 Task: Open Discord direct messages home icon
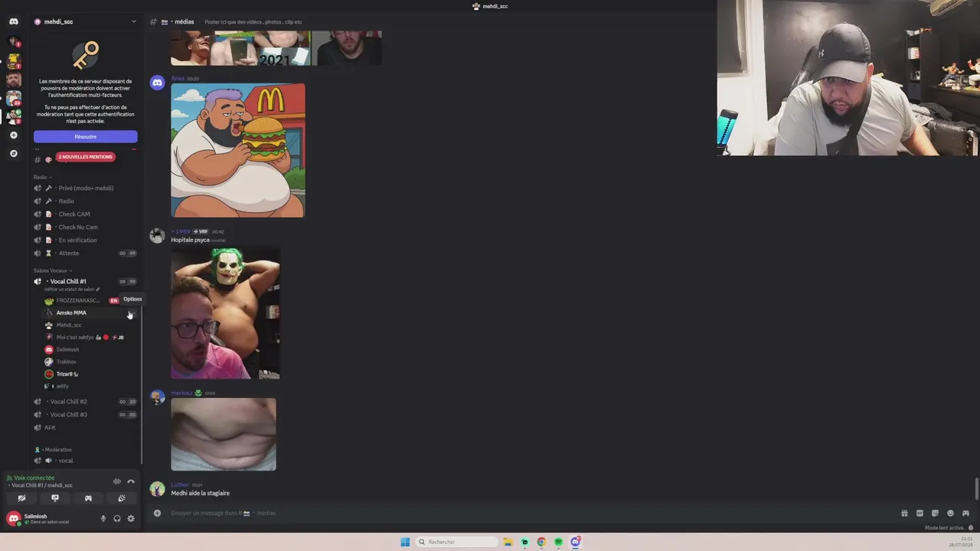click(x=13, y=21)
